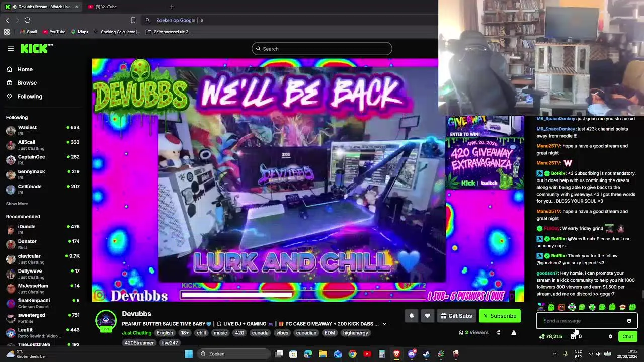
Task: Toggle the Kick sidebar hamburger menu
Action: coord(11,49)
